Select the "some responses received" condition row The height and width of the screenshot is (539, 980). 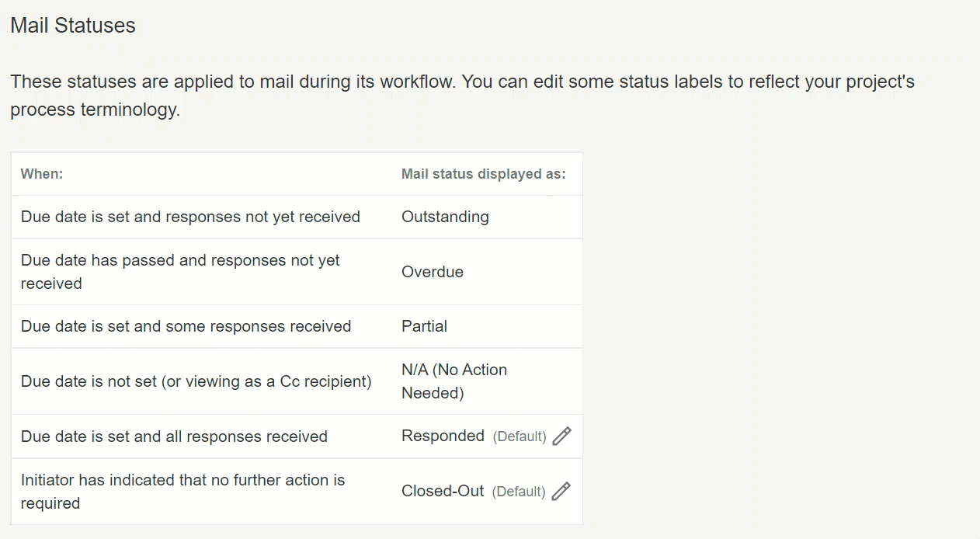tap(186, 327)
